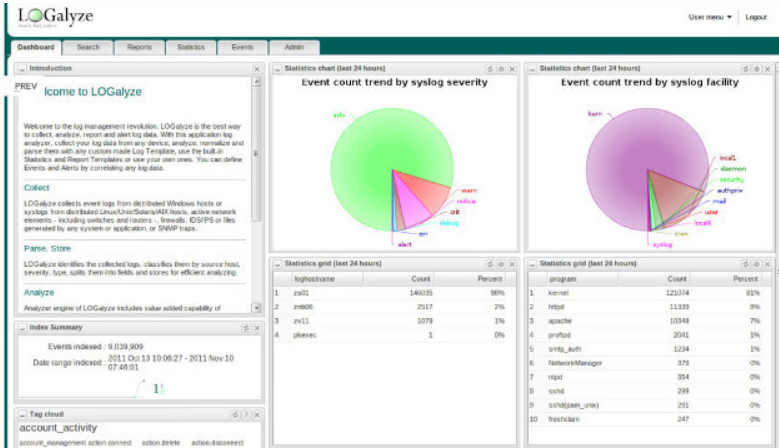This screenshot has height=448, width=779.
Task: Close the program Statistics grid panel
Action: coord(768,264)
